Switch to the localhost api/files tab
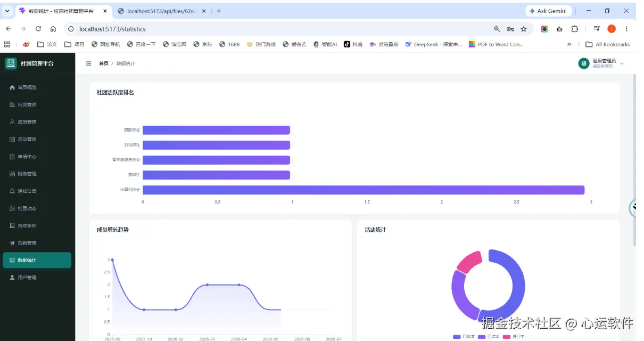Viewport: 644px width, 341px height. (161, 11)
